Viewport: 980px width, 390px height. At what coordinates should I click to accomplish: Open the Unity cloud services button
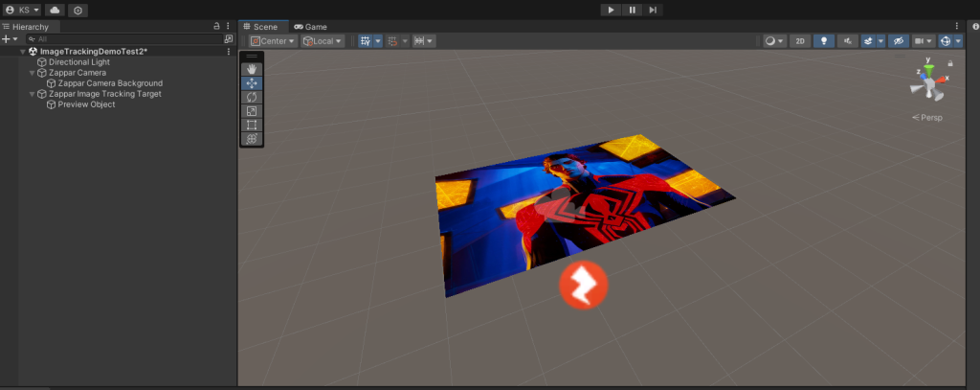point(55,10)
